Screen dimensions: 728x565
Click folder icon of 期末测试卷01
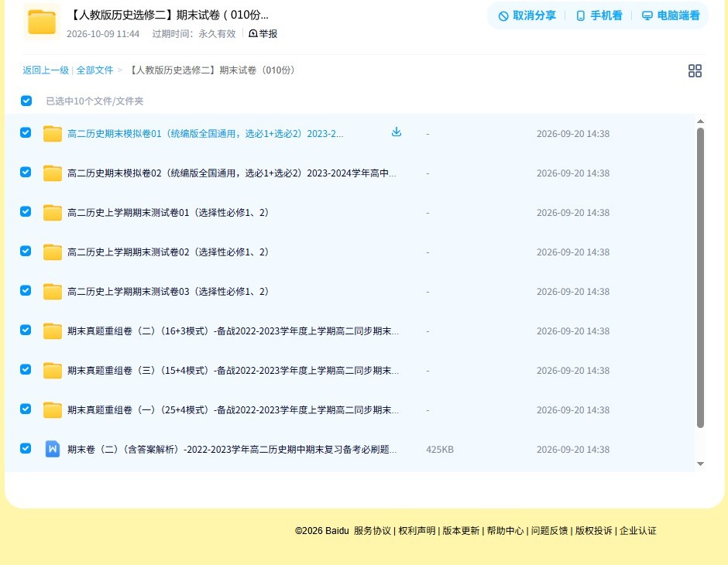53,212
